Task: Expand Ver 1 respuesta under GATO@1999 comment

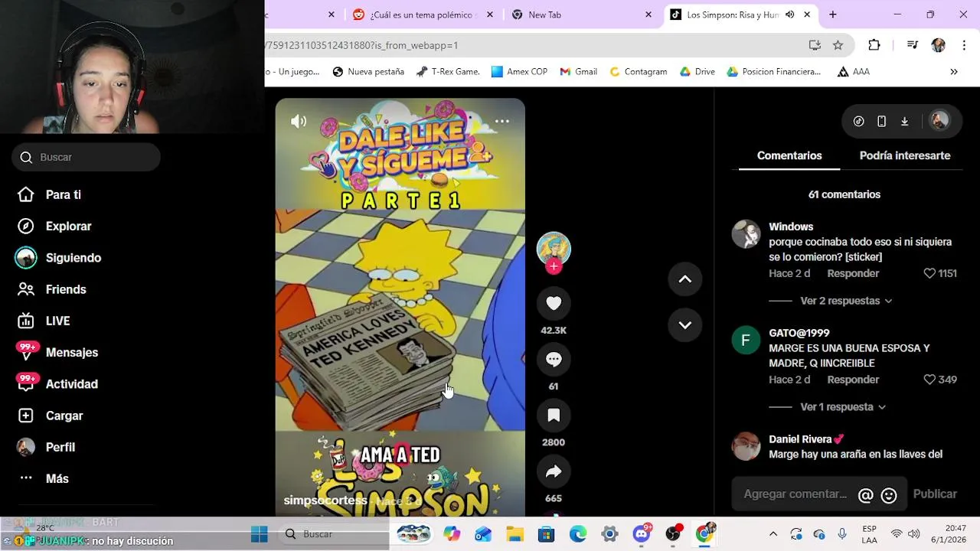Action: click(x=843, y=407)
